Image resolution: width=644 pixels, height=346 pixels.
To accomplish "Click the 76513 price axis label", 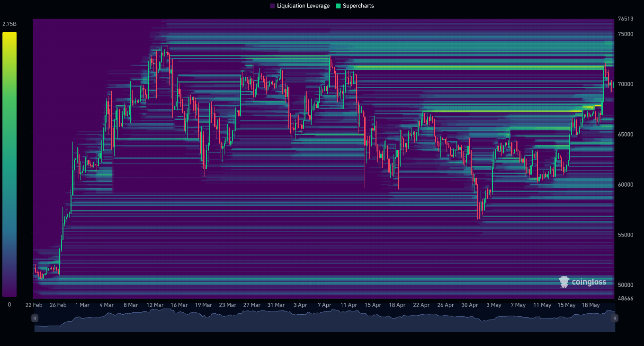I will click(x=626, y=19).
